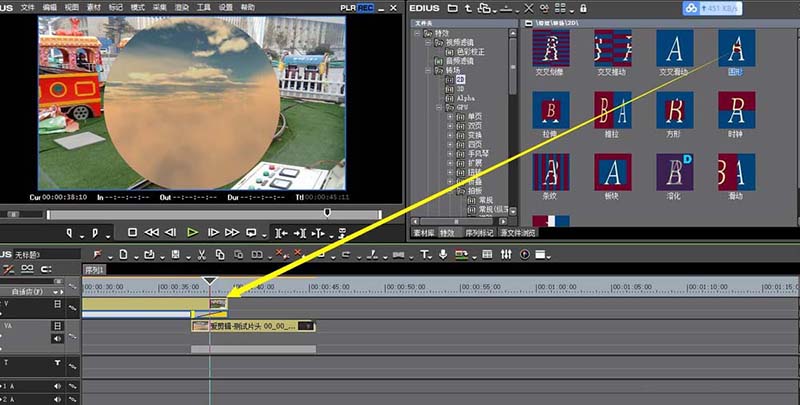
Task: Click the Rewind button
Action: [x=152, y=233]
